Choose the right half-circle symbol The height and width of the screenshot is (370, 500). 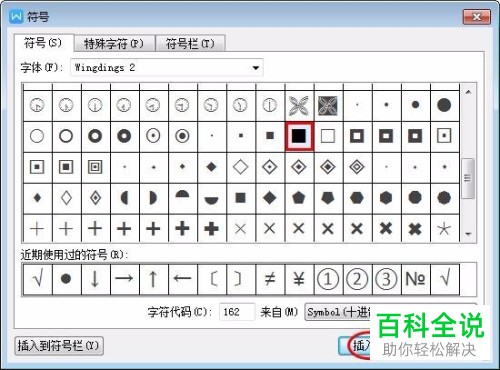(153, 198)
